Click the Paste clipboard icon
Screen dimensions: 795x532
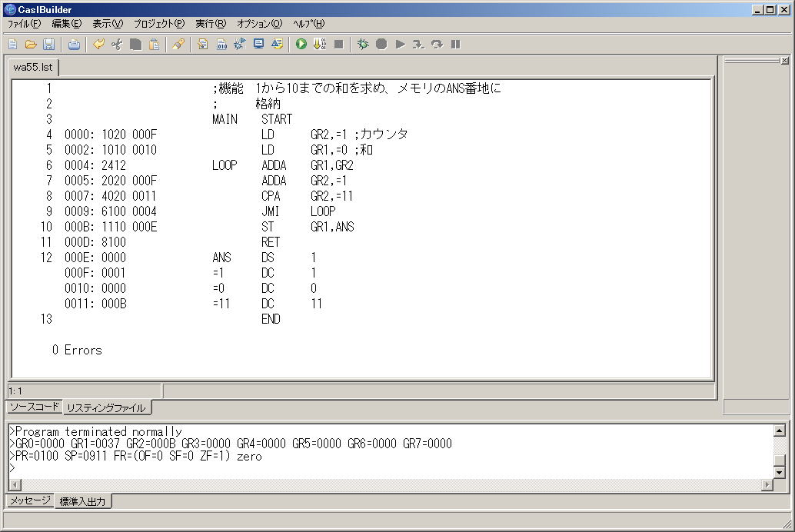154,45
